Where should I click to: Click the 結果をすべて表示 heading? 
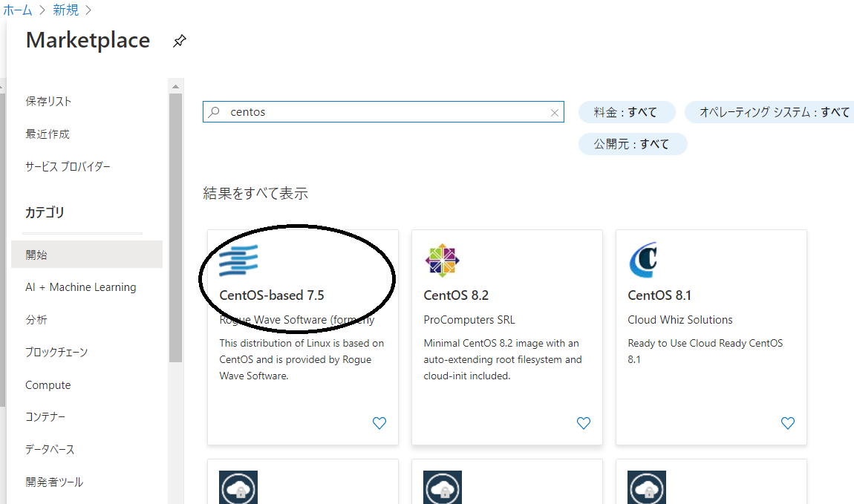coord(255,193)
